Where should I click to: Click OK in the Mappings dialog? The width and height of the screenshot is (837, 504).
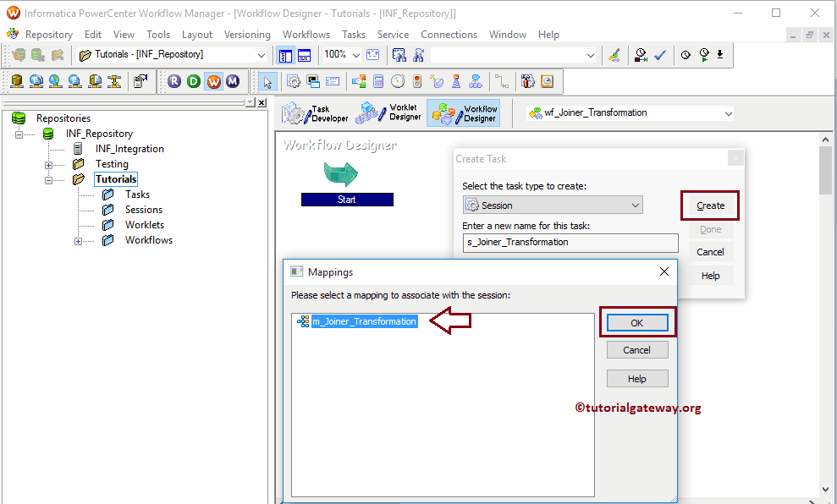pyautogui.click(x=636, y=322)
